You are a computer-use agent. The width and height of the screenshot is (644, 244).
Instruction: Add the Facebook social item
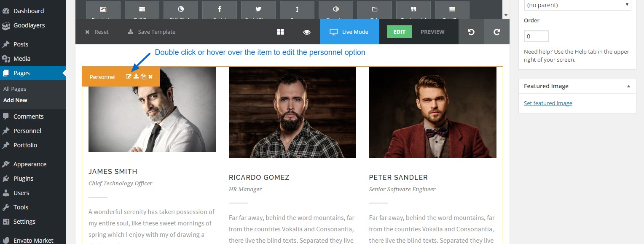220,10
